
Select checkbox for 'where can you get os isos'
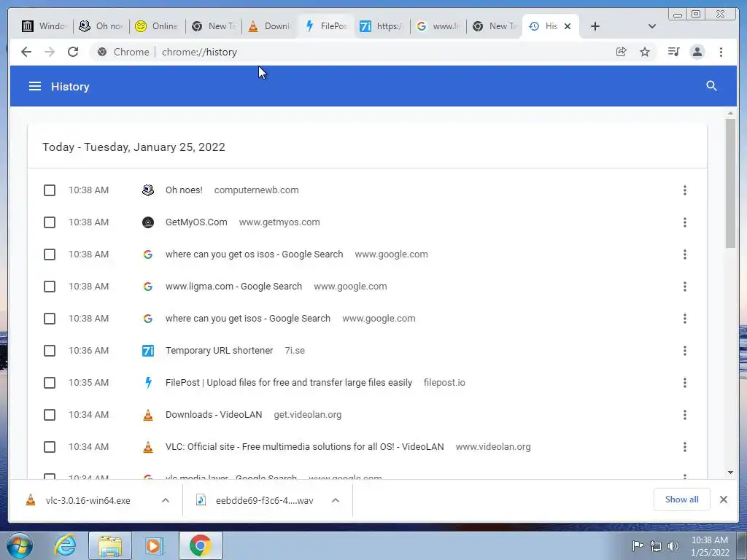(x=50, y=254)
